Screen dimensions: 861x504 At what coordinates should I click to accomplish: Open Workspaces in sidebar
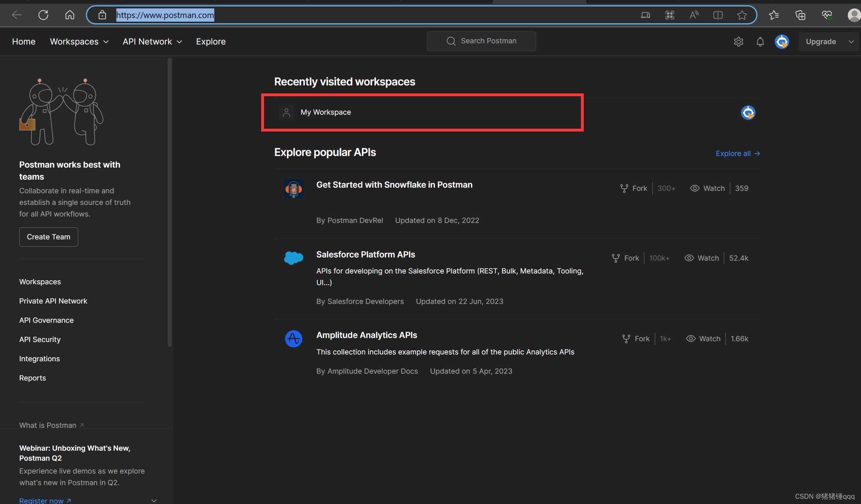pyautogui.click(x=40, y=281)
